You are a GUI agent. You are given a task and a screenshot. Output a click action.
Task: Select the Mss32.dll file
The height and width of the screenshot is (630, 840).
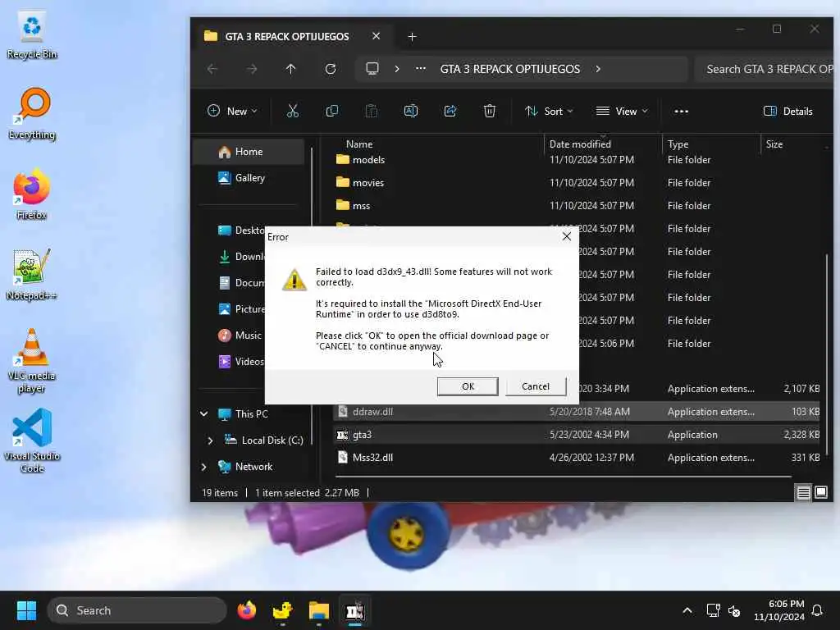coord(577,458)
